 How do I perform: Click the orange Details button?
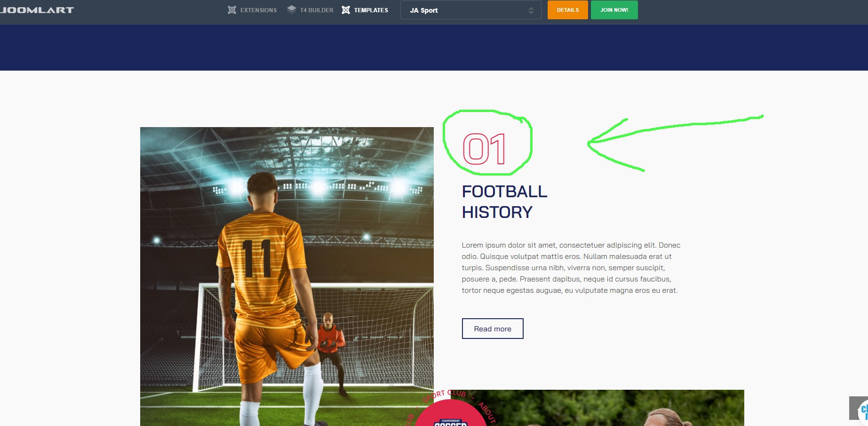point(568,10)
